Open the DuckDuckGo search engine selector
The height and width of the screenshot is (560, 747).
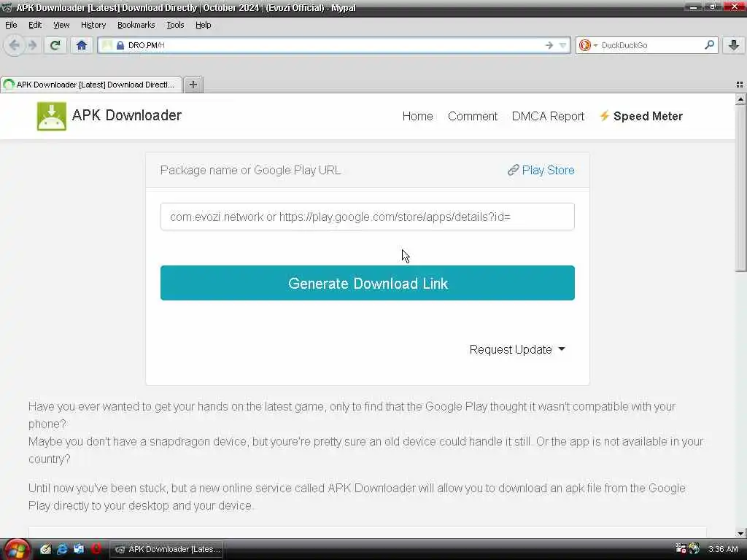coord(587,45)
